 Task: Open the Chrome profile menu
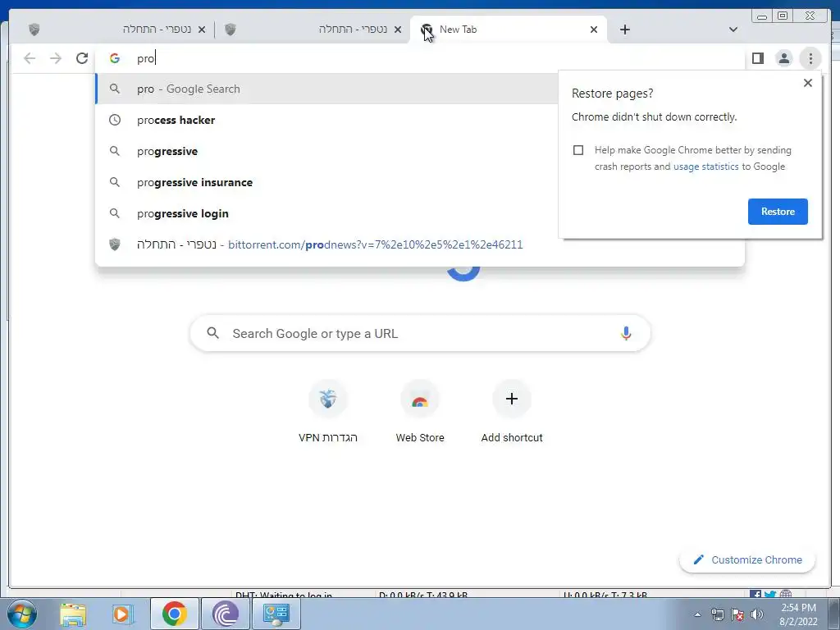click(x=783, y=58)
